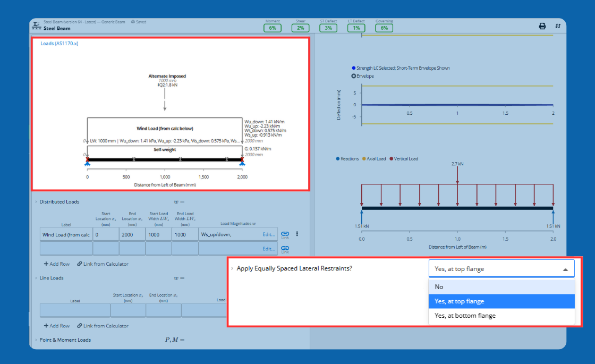Expand Apply Equally Spaced Lateral Restraints row
The width and height of the screenshot is (595, 364).
(232, 268)
